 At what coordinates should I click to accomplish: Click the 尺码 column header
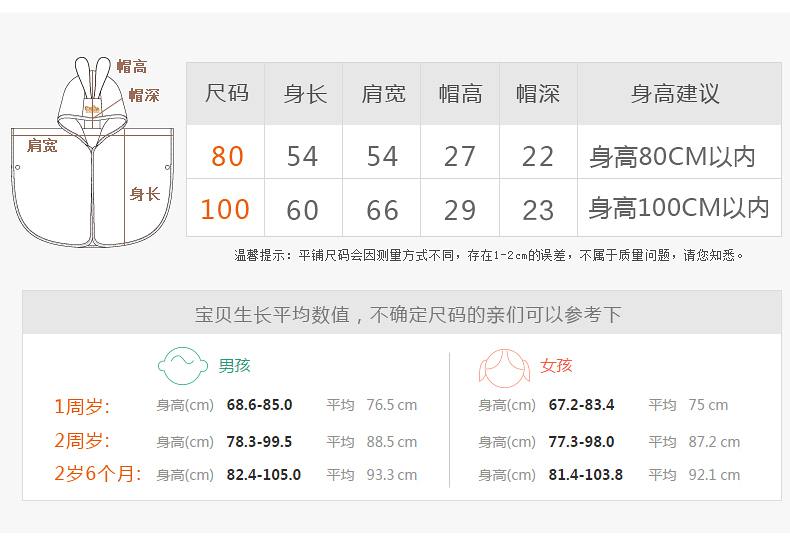[226, 94]
